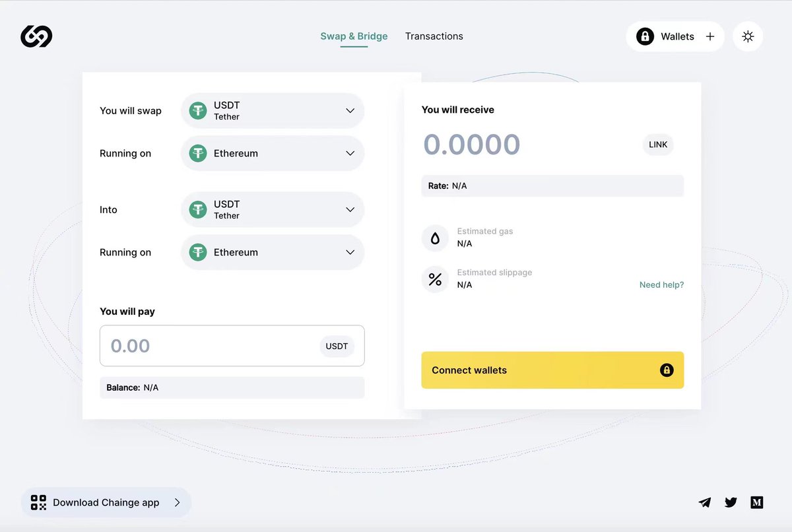Click the icon in the destination Ethereum selector
The width and height of the screenshot is (792, 532).
coord(198,252)
